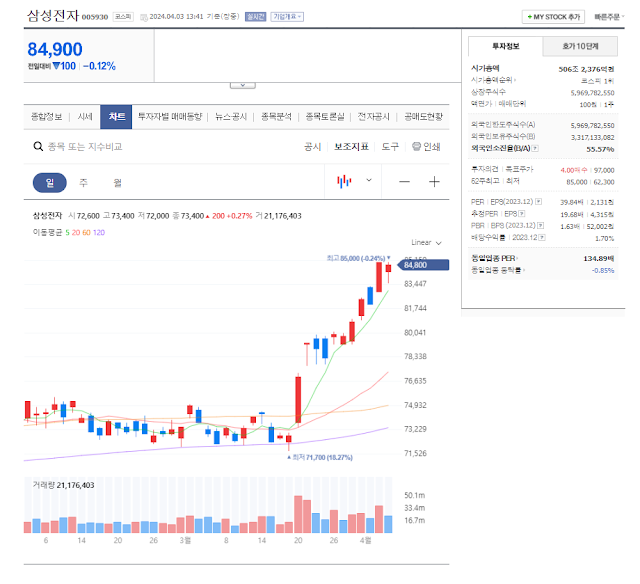Click the tallest red volume bar near 20
This screenshot has height=584, width=640.
click(298, 514)
